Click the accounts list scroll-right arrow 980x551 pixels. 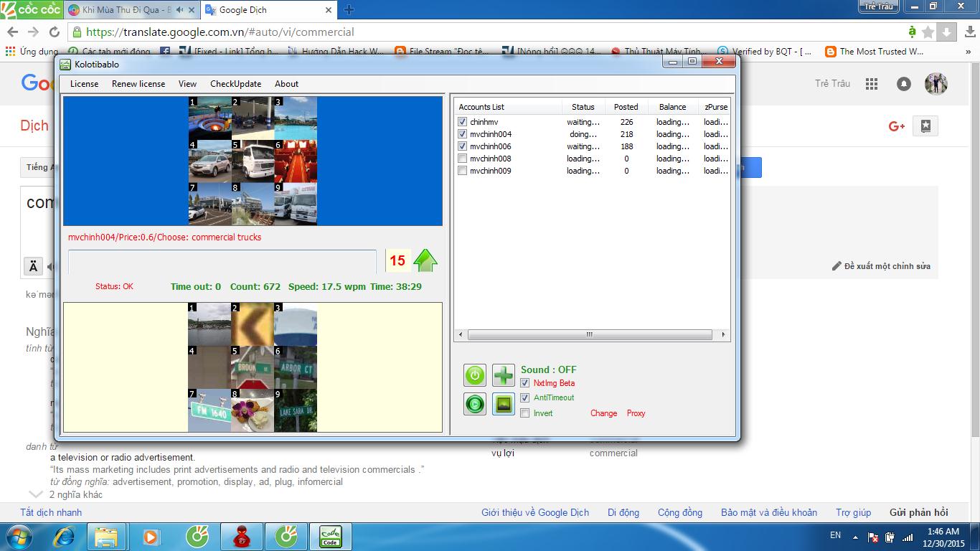[723, 334]
